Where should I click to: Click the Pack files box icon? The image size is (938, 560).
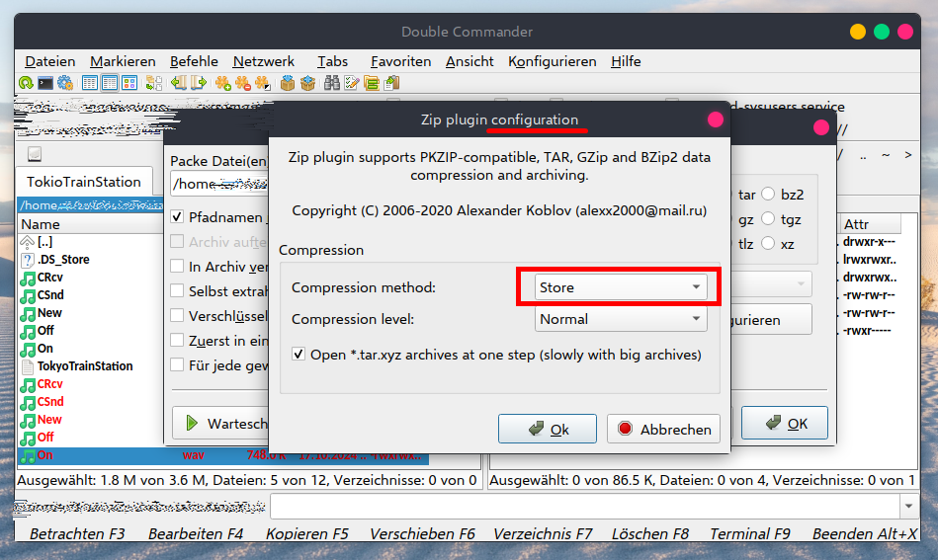[288, 83]
